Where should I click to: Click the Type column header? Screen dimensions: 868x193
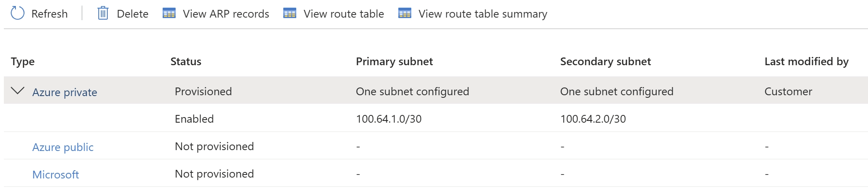coord(23,61)
